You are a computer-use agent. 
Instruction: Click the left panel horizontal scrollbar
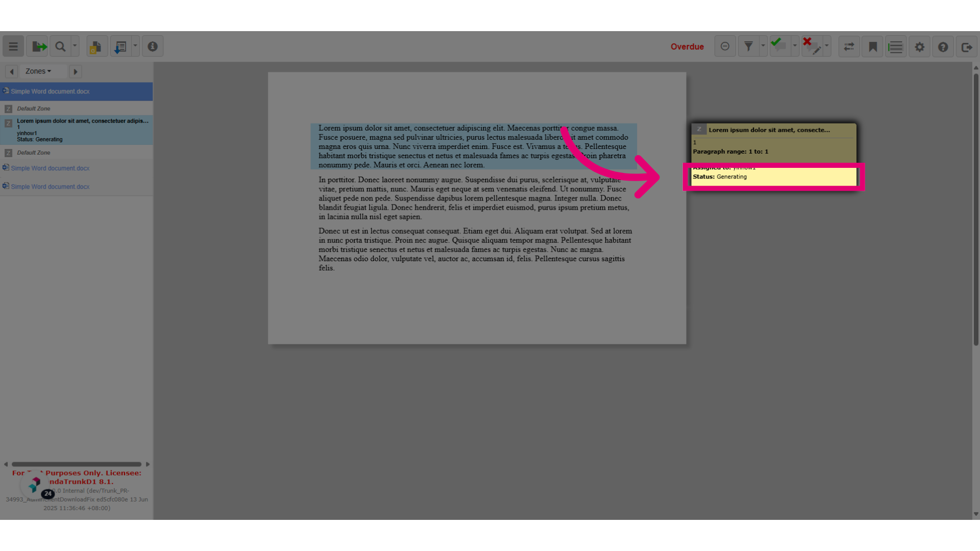click(77, 464)
